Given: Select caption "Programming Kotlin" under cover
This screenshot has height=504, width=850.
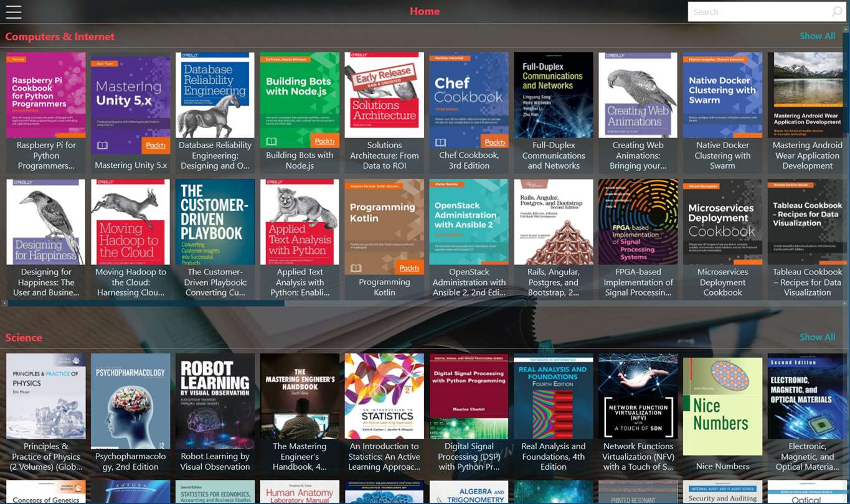Looking at the screenshot, I should (x=384, y=287).
